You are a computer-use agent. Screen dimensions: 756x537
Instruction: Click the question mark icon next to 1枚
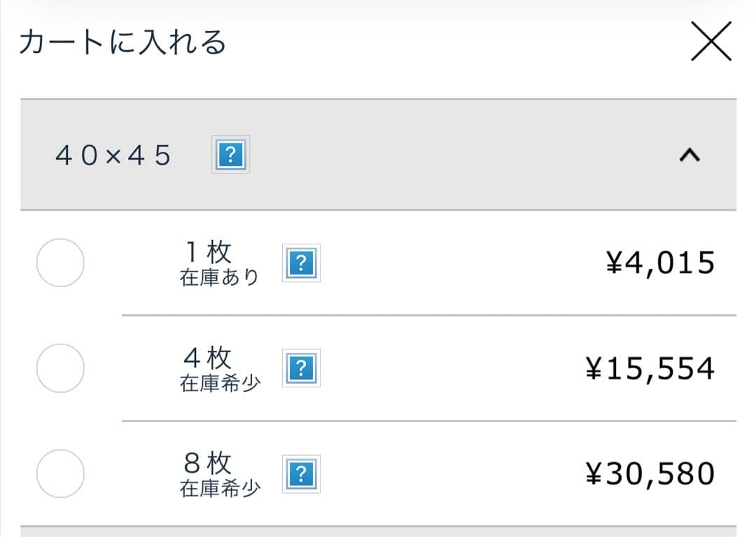click(x=301, y=263)
